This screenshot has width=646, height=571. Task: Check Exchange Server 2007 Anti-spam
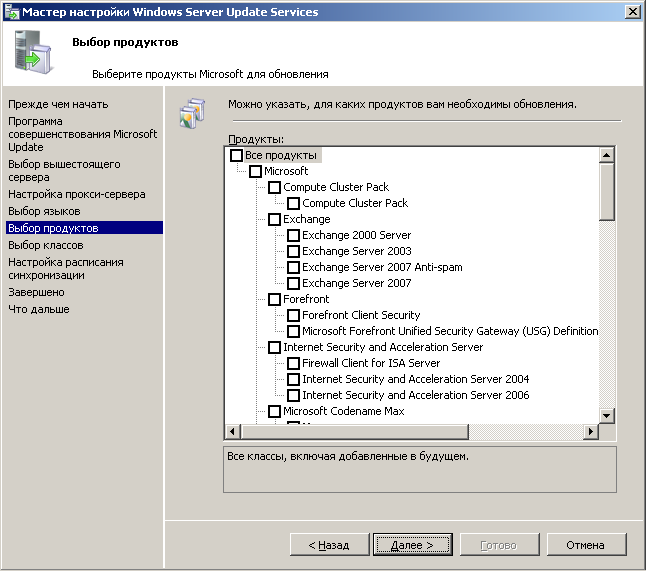pyautogui.click(x=293, y=267)
